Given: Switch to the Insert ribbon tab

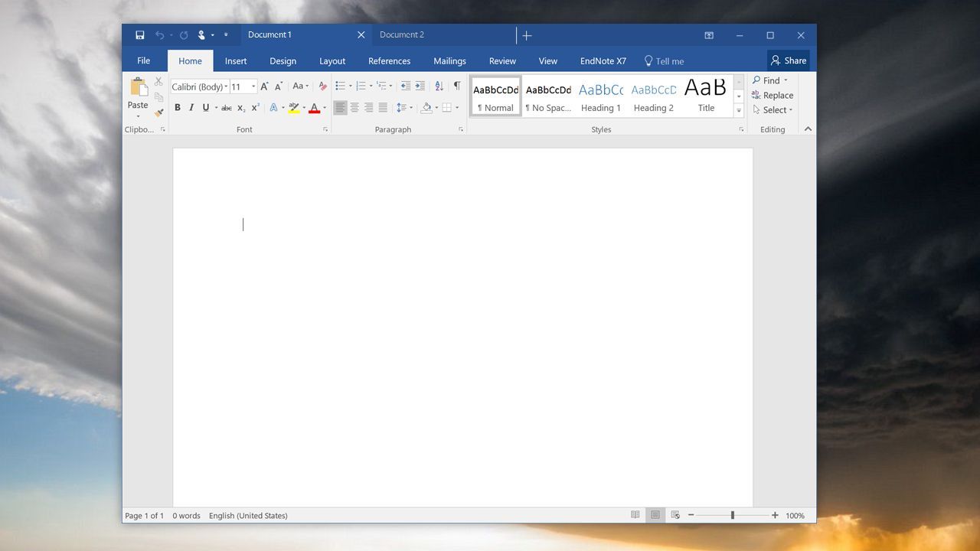Looking at the screenshot, I should tap(236, 61).
